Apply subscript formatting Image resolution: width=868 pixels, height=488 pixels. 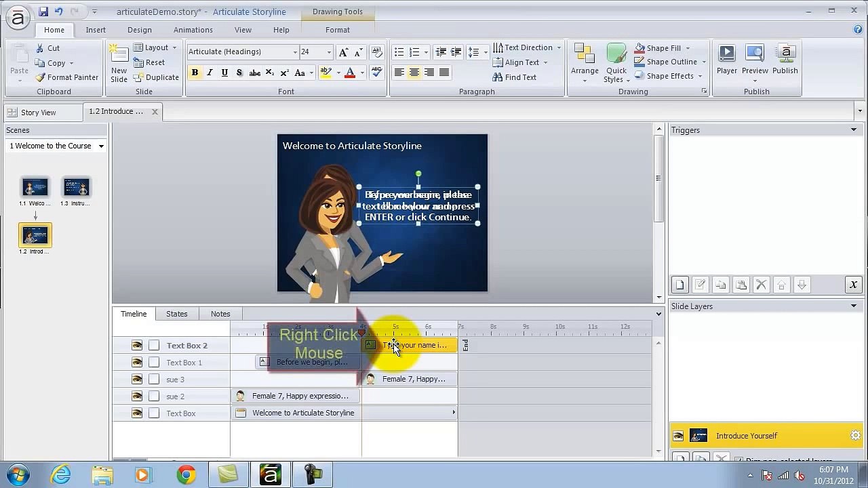(270, 73)
